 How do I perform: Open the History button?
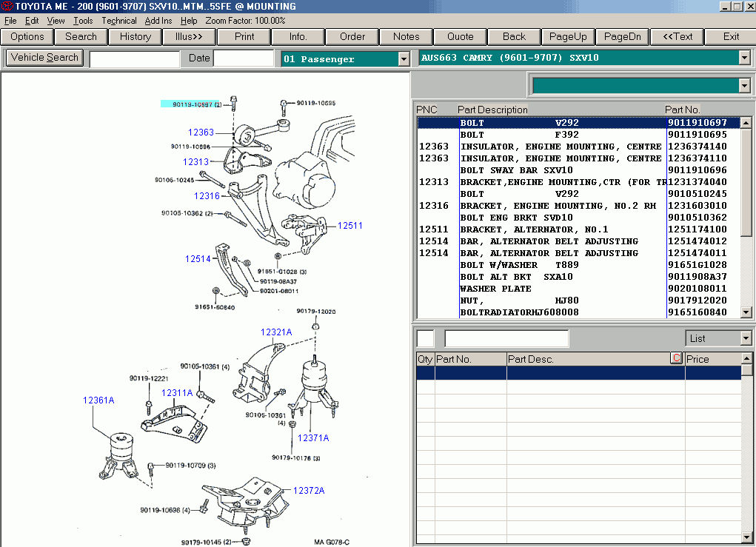(135, 36)
